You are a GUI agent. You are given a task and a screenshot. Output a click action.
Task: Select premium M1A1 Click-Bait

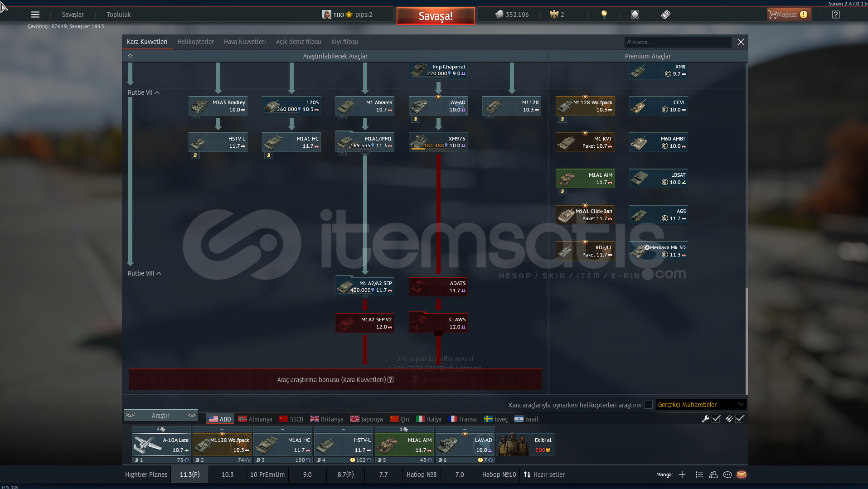click(x=585, y=215)
